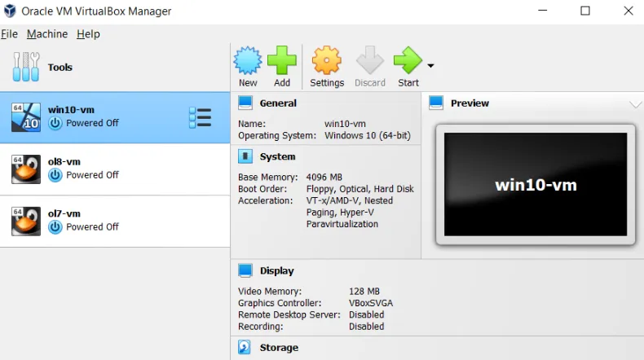
Task: Open the System settings heading link
Action: 277,156
